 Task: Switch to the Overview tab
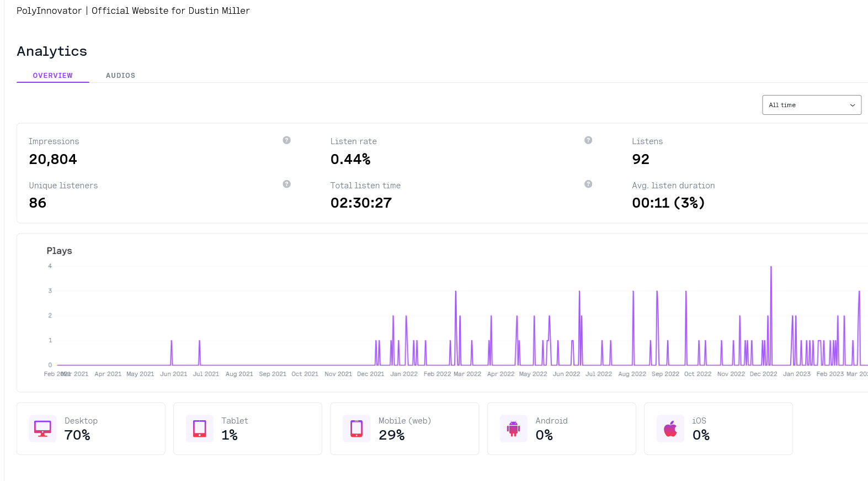(53, 76)
